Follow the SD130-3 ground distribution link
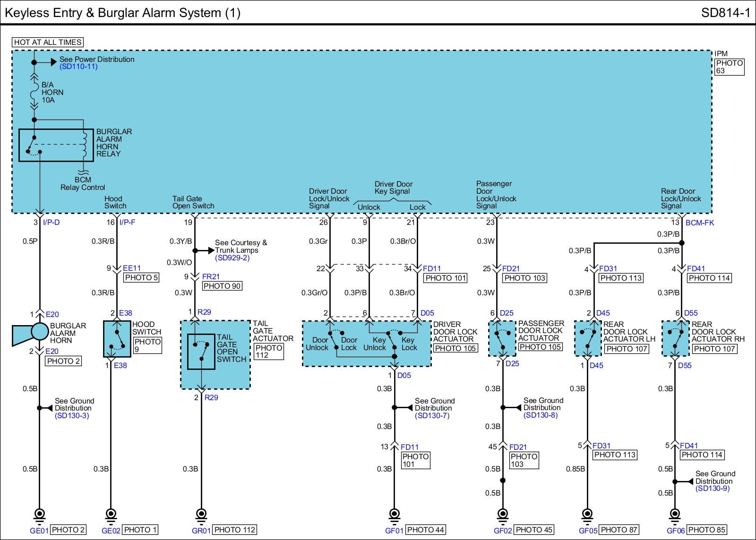Screen dimensions: 756x540 72,416
